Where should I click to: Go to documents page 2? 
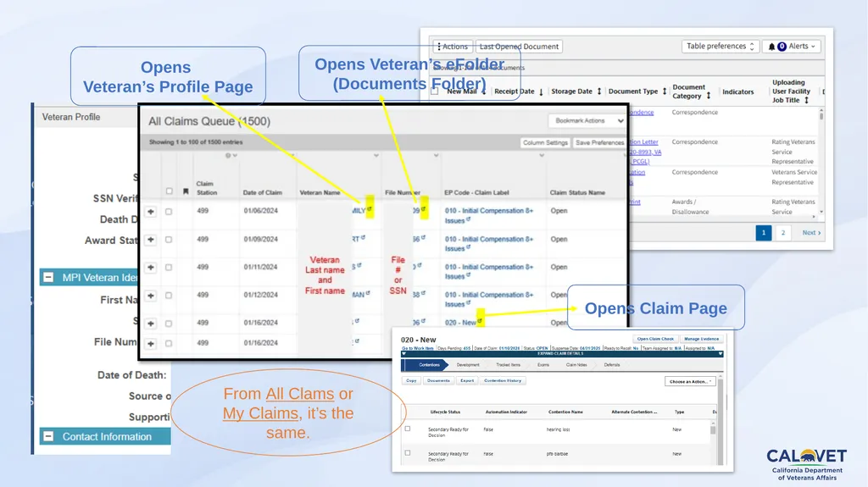point(782,233)
